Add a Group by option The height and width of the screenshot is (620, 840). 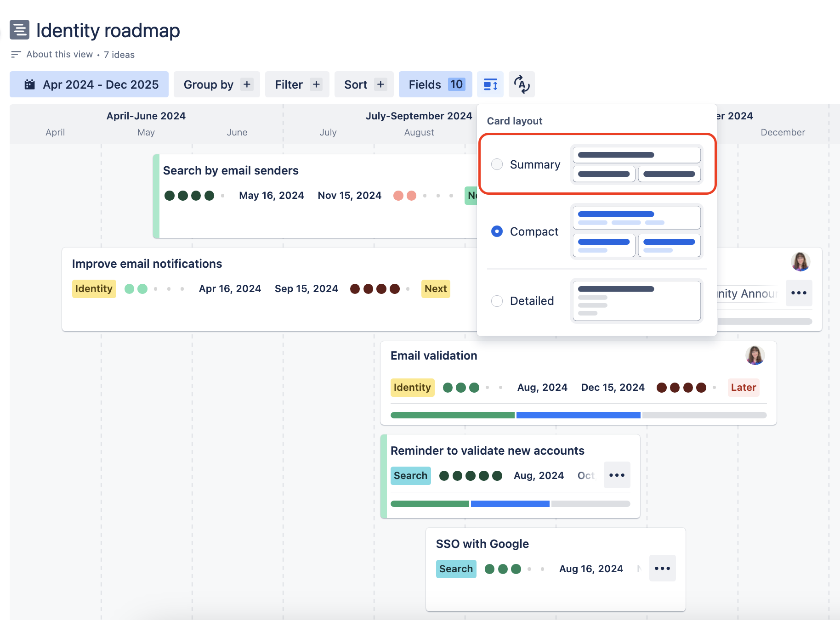pyautogui.click(x=216, y=85)
